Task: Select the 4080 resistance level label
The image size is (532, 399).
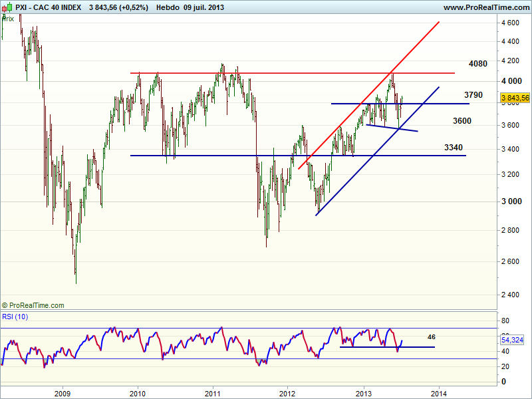Action: tap(477, 64)
